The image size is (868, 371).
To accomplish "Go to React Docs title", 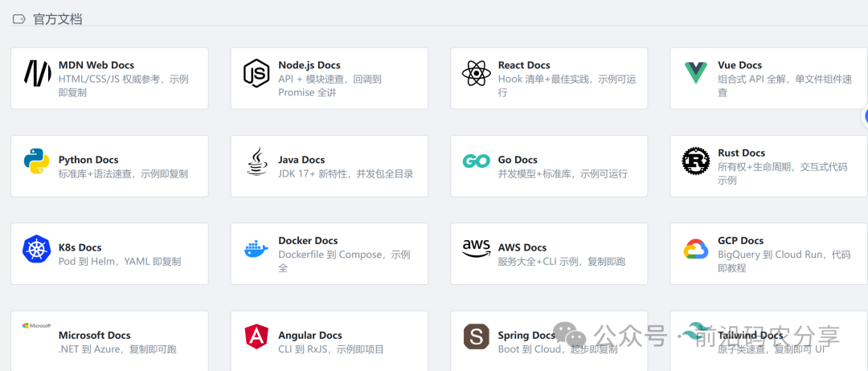I will pyautogui.click(x=524, y=65).
